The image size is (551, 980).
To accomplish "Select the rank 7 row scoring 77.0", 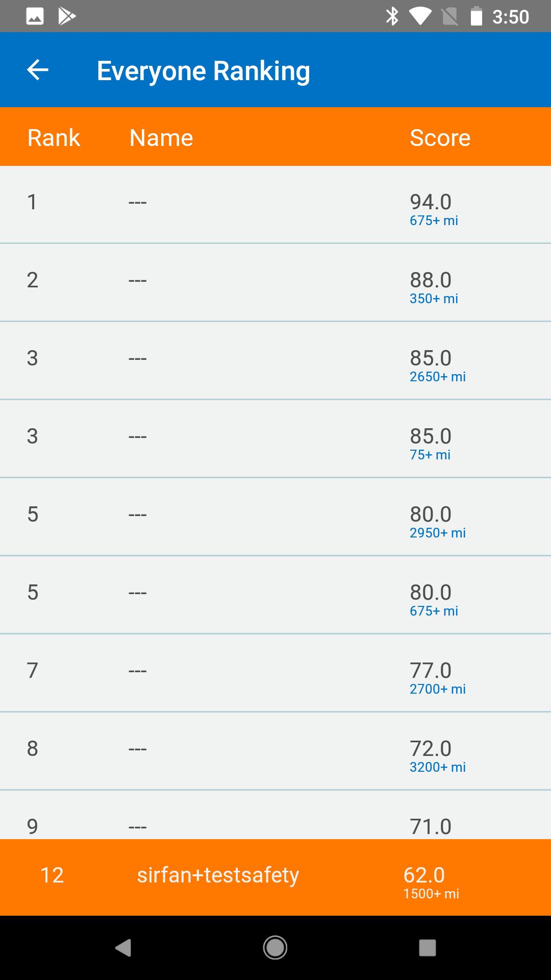I will 275,673.
